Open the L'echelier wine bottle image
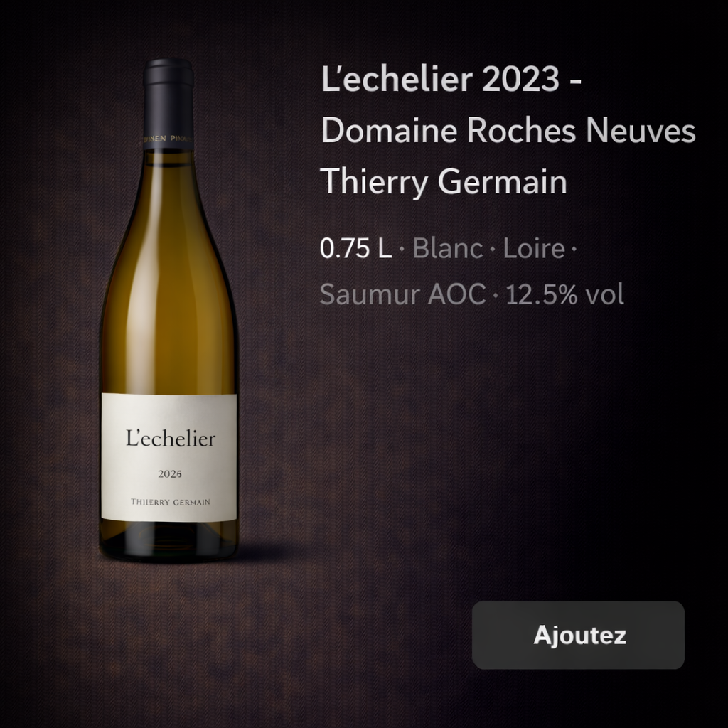The image size is (728, 728). pyautogui.click(x=169, y=310)
